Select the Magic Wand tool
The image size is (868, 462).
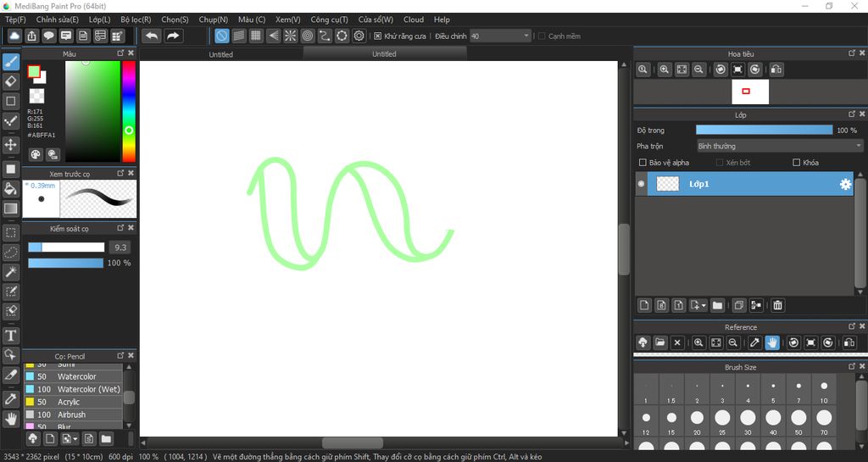pos(10,272)
